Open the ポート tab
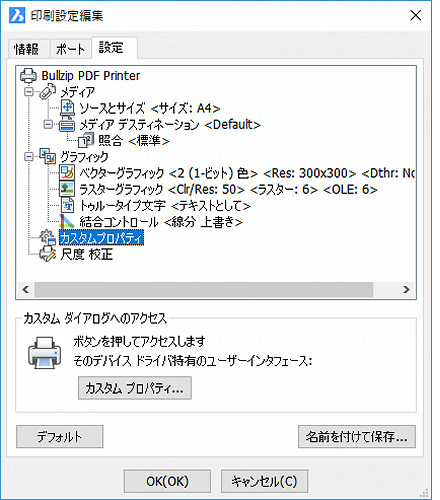 [x=70, y=49]
